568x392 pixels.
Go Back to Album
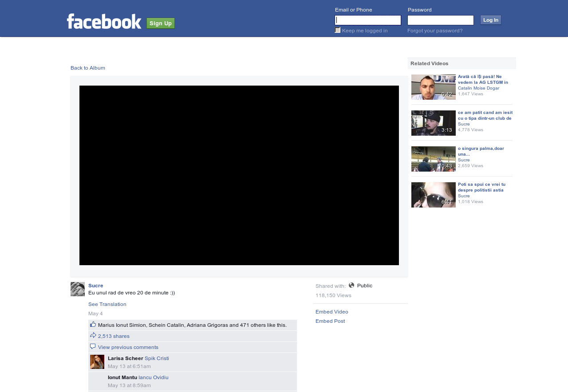click(88, 68)
